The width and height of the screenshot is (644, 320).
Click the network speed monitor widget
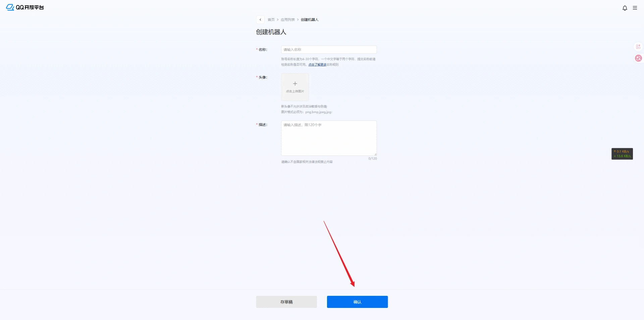[x=622, y=154]
